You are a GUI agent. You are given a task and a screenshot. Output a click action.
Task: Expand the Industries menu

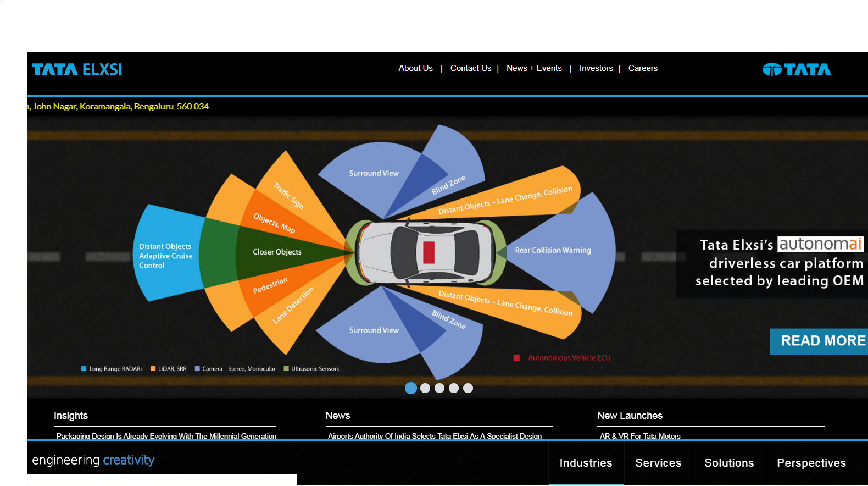pos(586,463)
